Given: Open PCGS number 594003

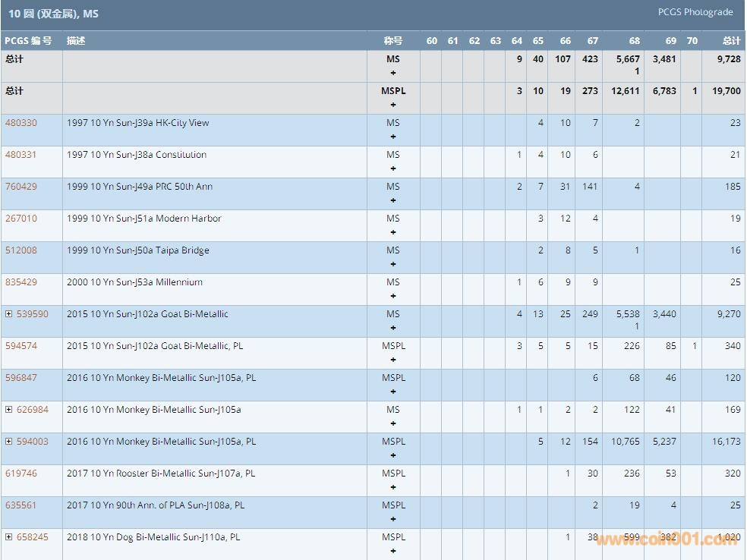Looking at the screenshot, I should tap(33, 442).
